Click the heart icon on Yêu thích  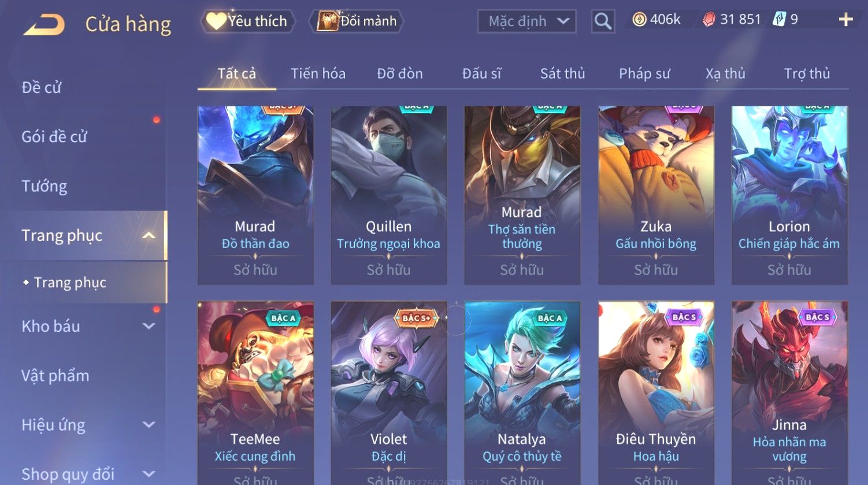(216, 21)
